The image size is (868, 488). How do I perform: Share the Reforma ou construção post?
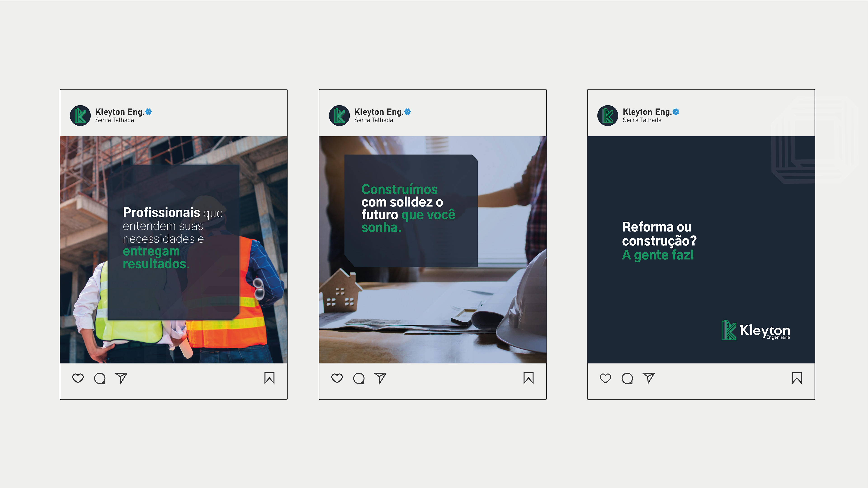648,378
